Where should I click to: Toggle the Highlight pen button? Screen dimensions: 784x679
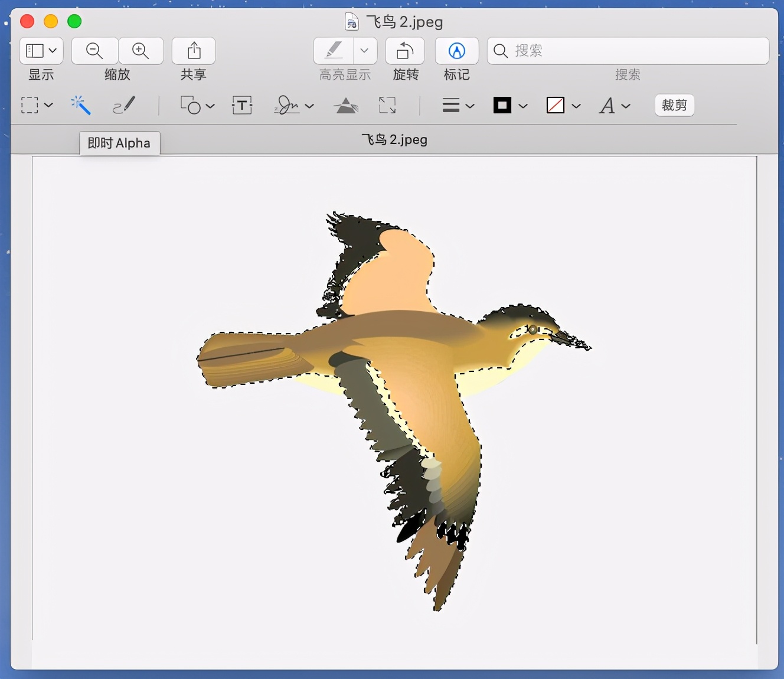pos(334,51)
